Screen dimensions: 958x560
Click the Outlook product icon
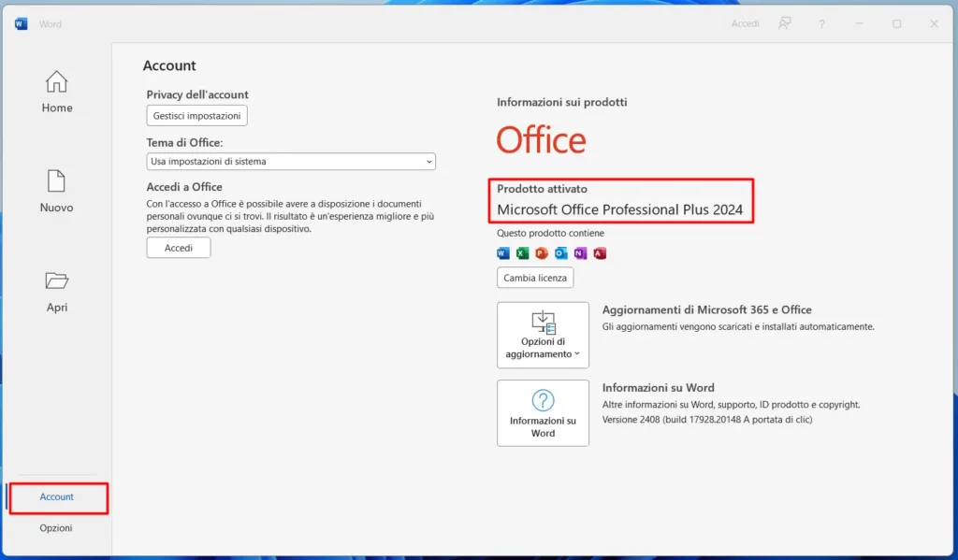[561, 252]
